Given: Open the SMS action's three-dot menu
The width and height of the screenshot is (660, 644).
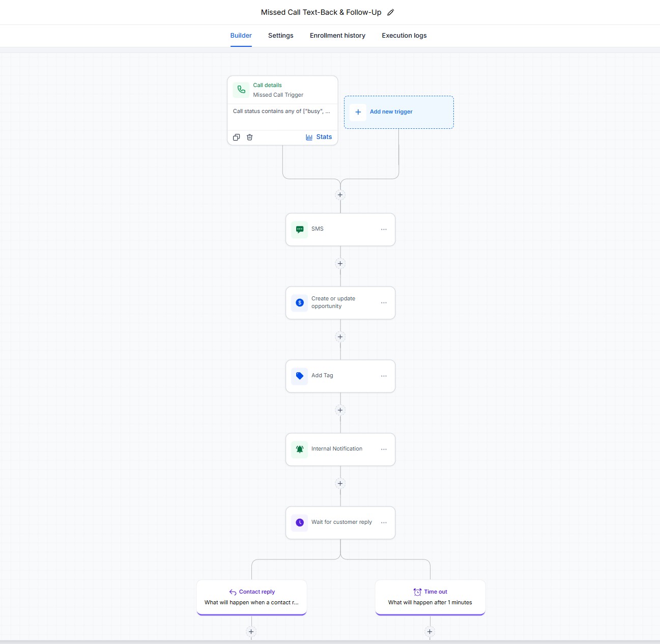Looking at the screenshot, I should [x=384, y=230].
